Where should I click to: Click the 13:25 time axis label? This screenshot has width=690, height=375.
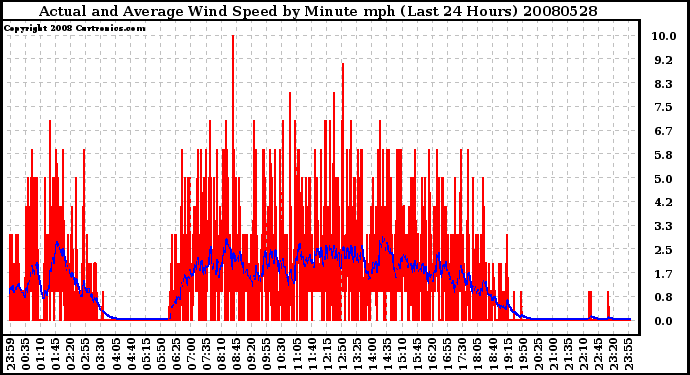356,354
